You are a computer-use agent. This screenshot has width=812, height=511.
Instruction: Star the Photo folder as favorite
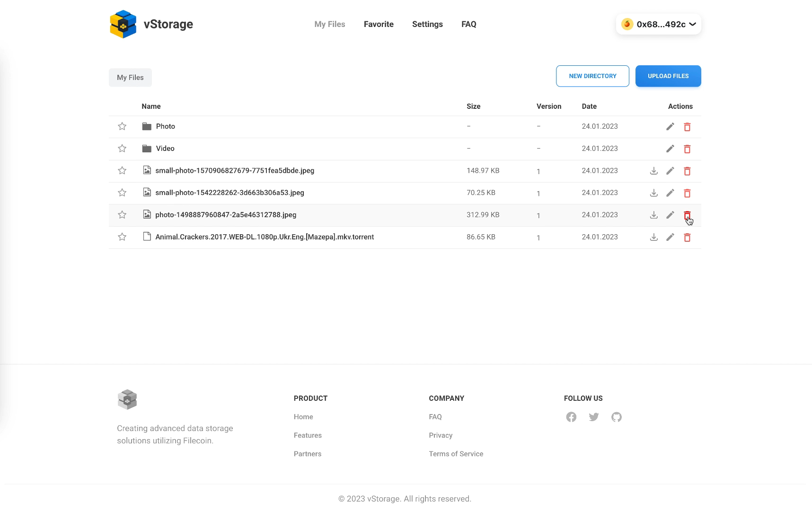coord(122,126)
